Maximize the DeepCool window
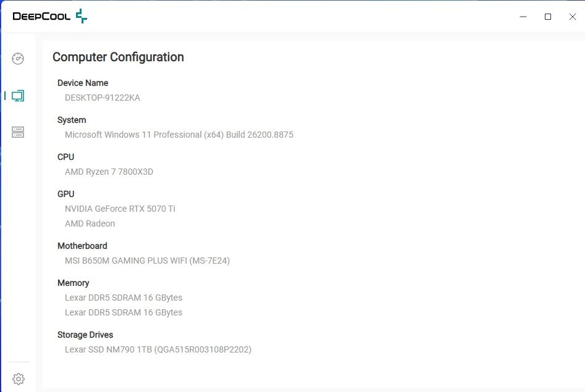Screen dimensions: 585x392 pos(548,17)
